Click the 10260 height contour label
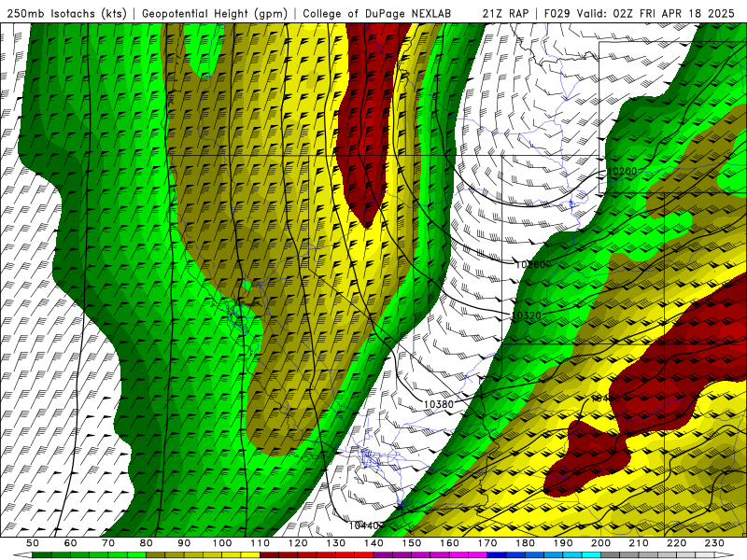This screenshot has height=560, width=747. 530,264
